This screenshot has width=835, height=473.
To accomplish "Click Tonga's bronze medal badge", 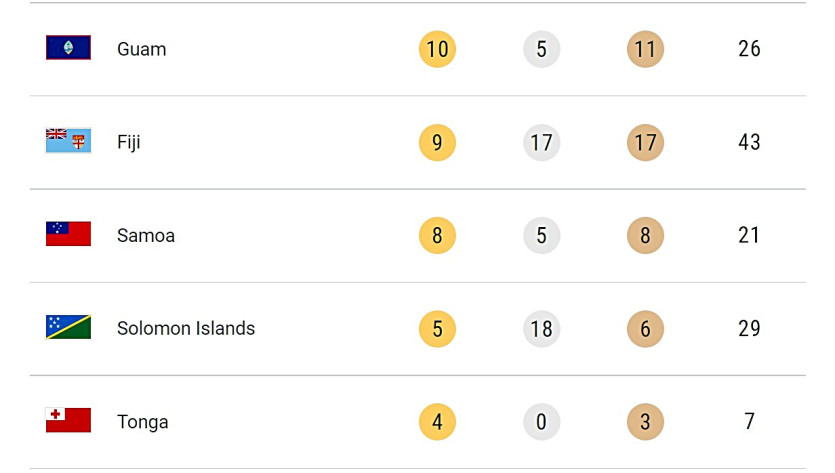I will 645,422.
